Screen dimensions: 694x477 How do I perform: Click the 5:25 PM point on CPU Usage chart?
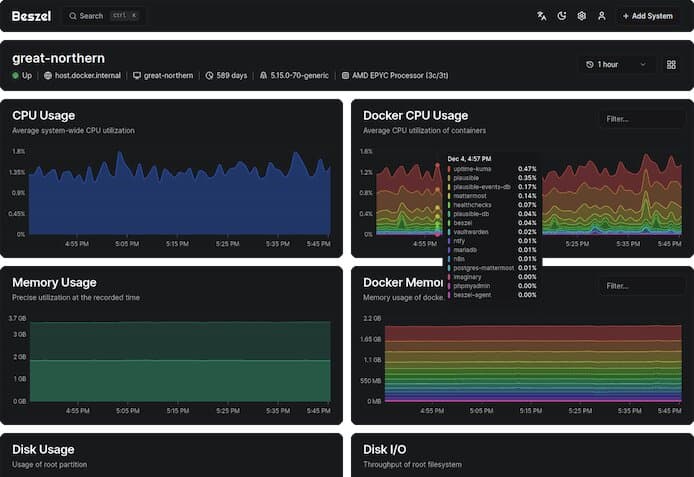pos(227,244)
